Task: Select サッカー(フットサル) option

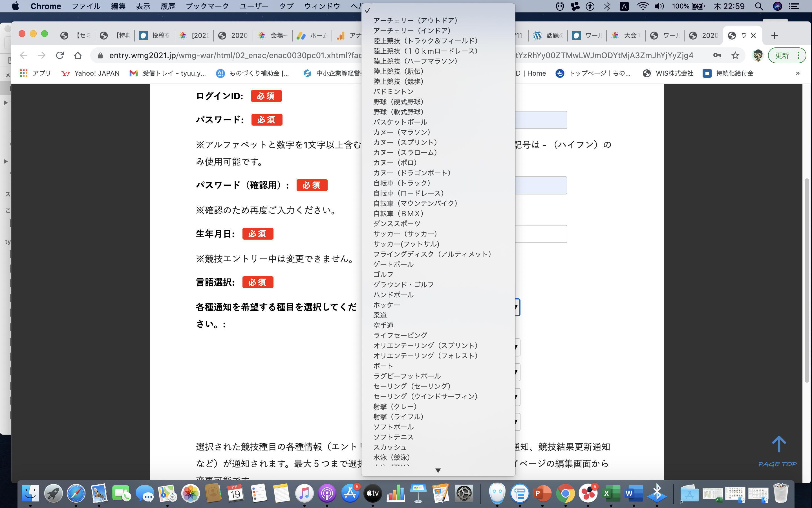Action: pos(438,244)
